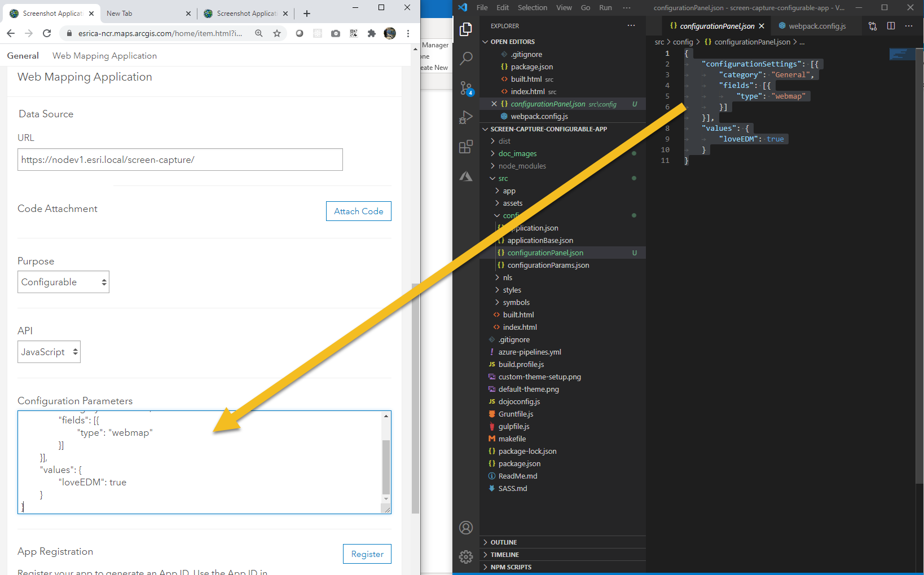Open Chrome three-dot menu

(408, 33)
